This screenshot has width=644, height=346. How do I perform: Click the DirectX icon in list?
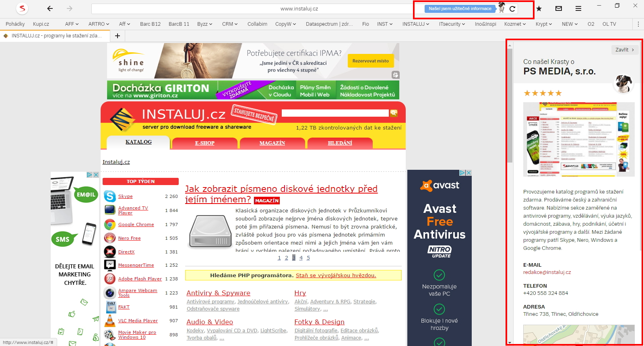(x=110, y=251)
